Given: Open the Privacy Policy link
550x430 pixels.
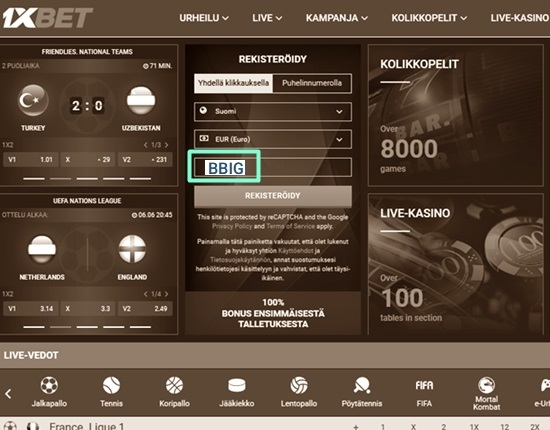Looking at the screenshot, I should click(x=232, y=226).
